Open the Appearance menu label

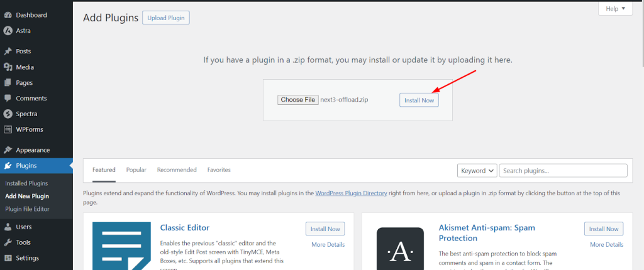click(x=33, y=150)
